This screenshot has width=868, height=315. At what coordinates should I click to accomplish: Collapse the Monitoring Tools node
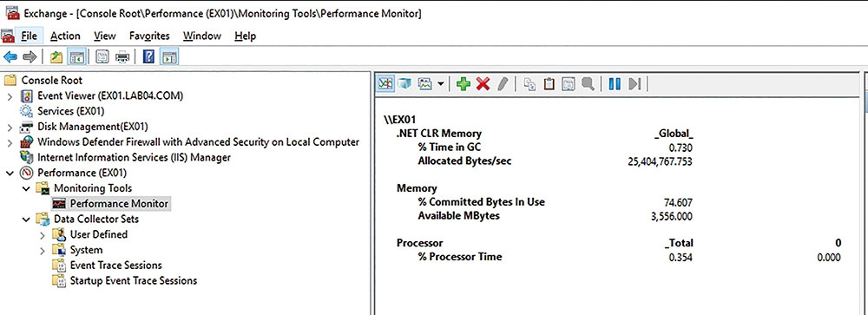25,189
